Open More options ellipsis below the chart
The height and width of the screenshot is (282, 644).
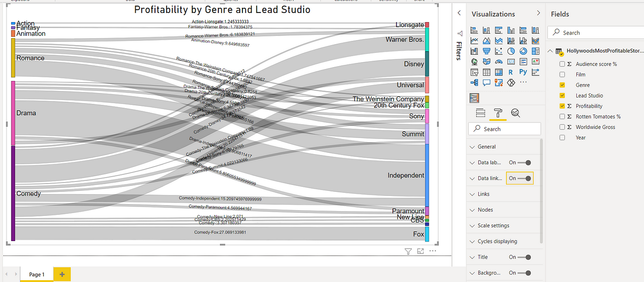pyautogui.click(x=432, y=251)
